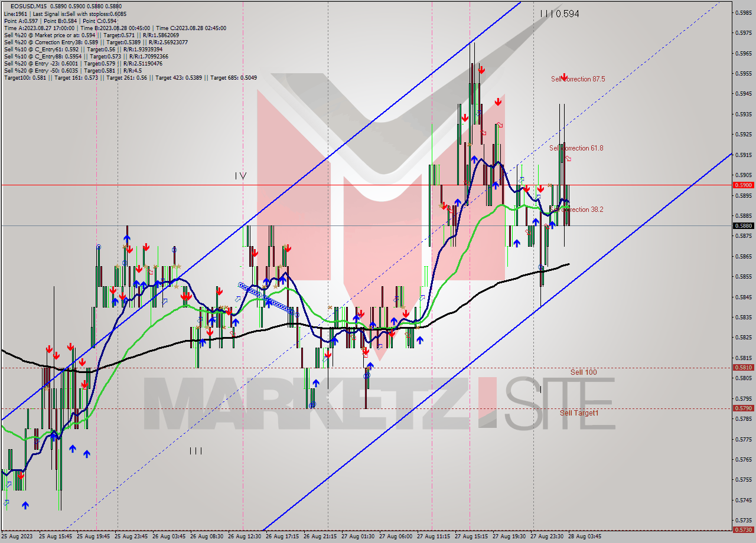Select the 'Sell correction 87.5' label
Image resolution: width=756 pixels, height=543 pixels.
[578, 79]
